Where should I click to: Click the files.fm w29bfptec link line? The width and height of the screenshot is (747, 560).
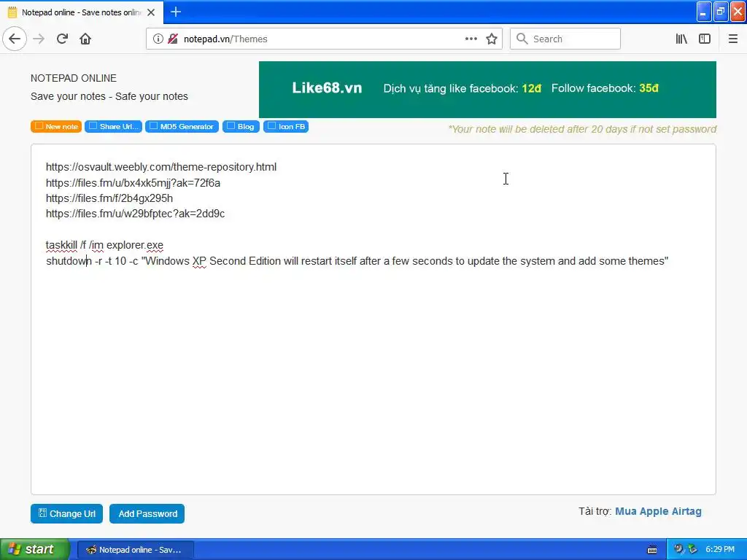tap(135, 214)
